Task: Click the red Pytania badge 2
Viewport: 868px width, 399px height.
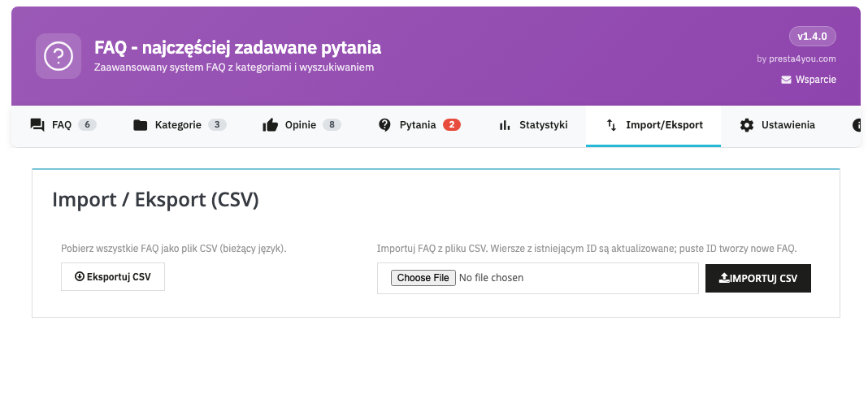Action: (452, 125)
